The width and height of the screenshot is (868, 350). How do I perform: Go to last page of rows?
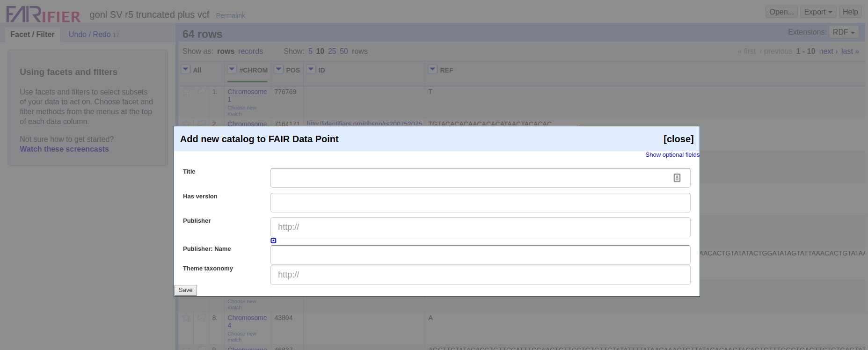(850, 51)
